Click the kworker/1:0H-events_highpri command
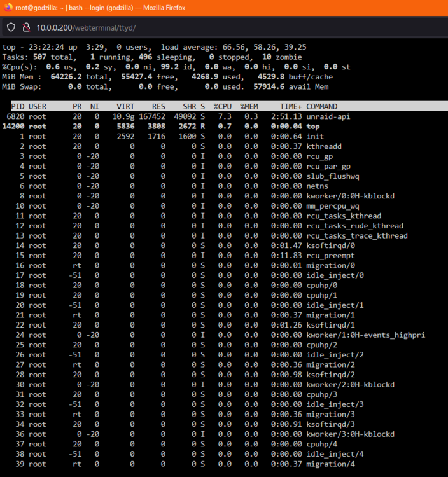 365,335
